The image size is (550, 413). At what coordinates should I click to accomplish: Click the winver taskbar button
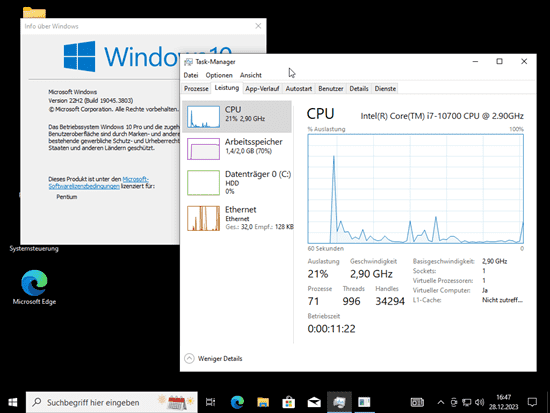(364, 402)
